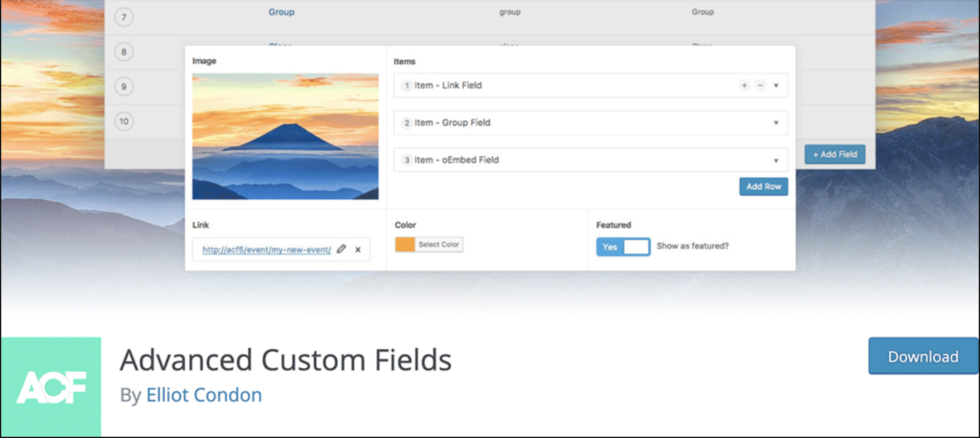Toggle the Featured Yes switch
This screenshot has height=438, width=980.
tap(623, 247)
